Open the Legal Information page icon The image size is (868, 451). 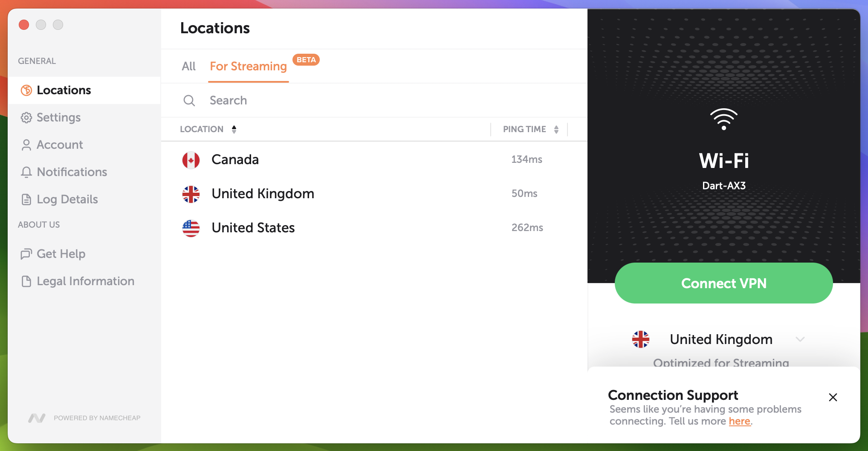[26, 281]
